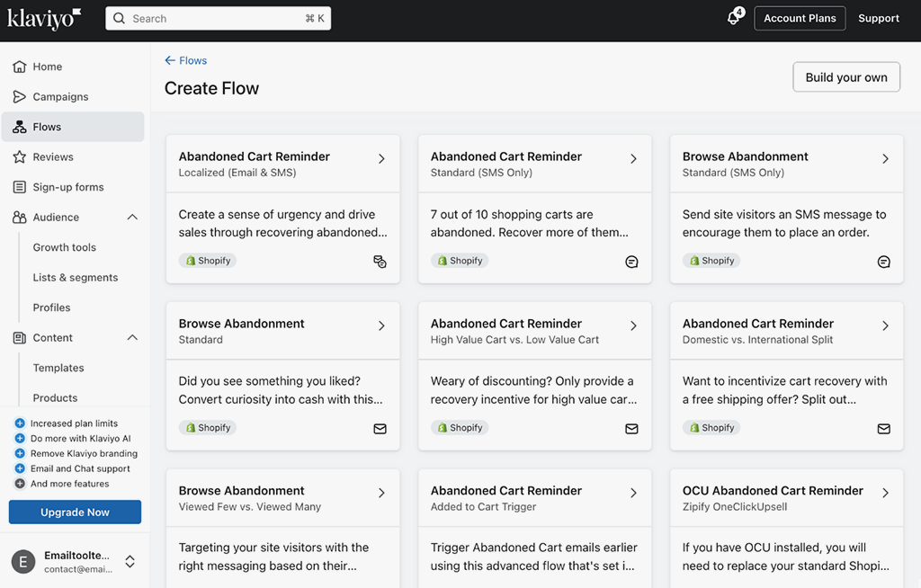Open Lists & segments
This screenshot has width=921, height=588.
76,278
